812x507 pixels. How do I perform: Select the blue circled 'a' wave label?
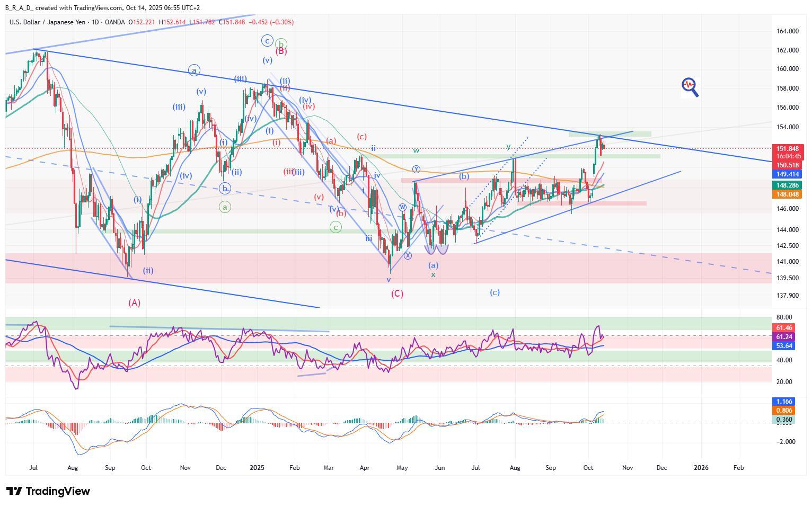[195, 70]
